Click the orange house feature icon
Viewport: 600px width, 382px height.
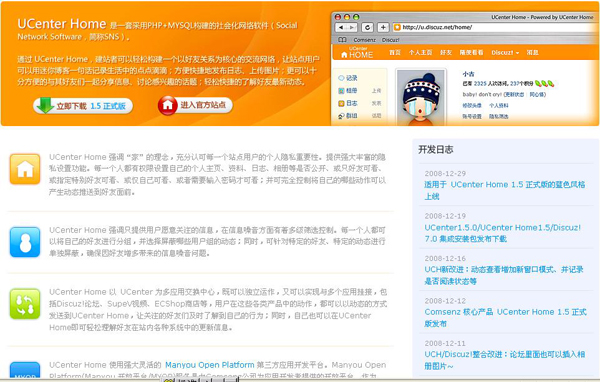tap(25, 169)
